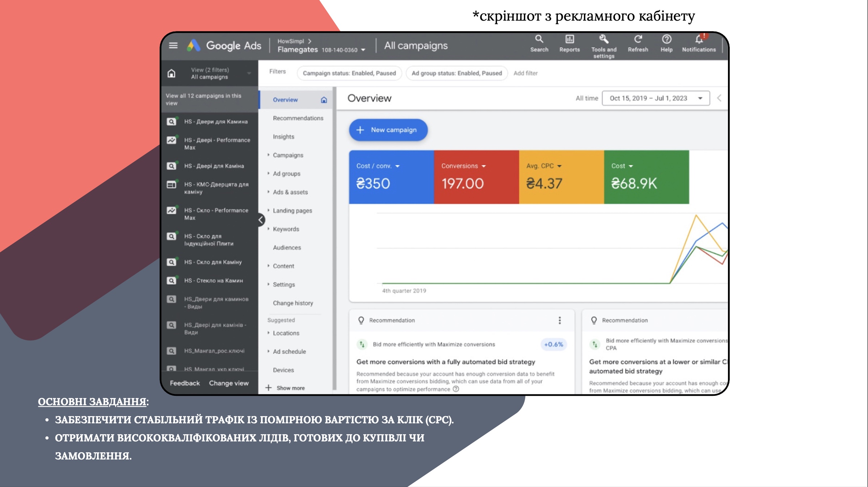This screenshot has height=487, width=868.
Task: Click Campaign status filter chip
Action: tap(349, 73)
